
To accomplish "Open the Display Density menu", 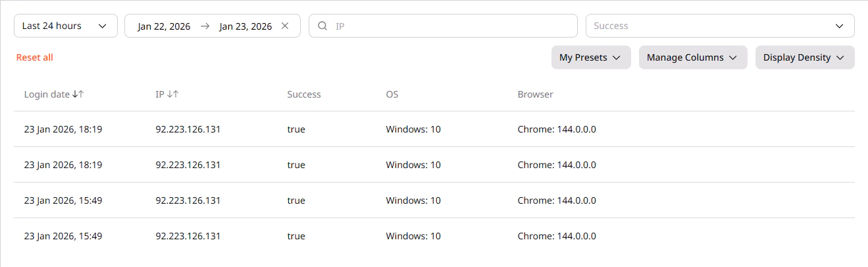I will click(x=805, y=57).
